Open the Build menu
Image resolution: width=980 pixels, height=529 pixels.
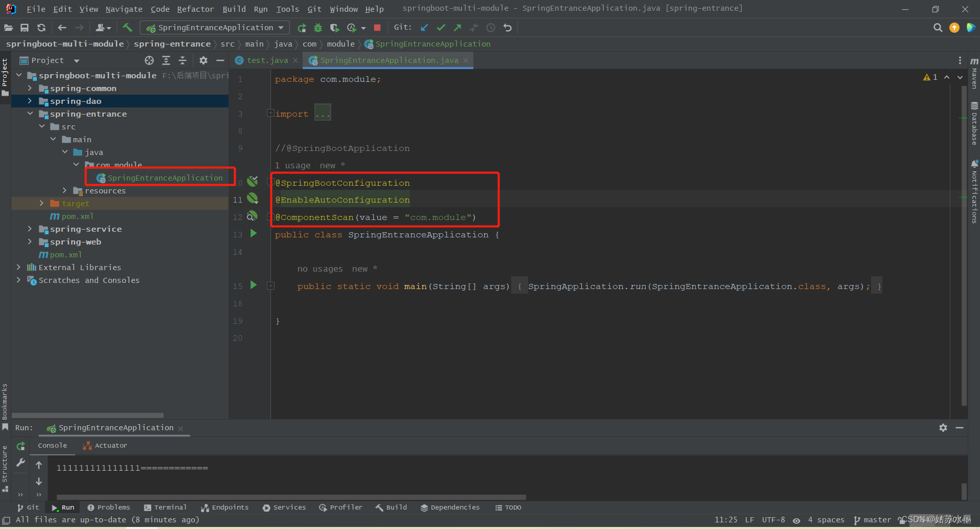234,9
